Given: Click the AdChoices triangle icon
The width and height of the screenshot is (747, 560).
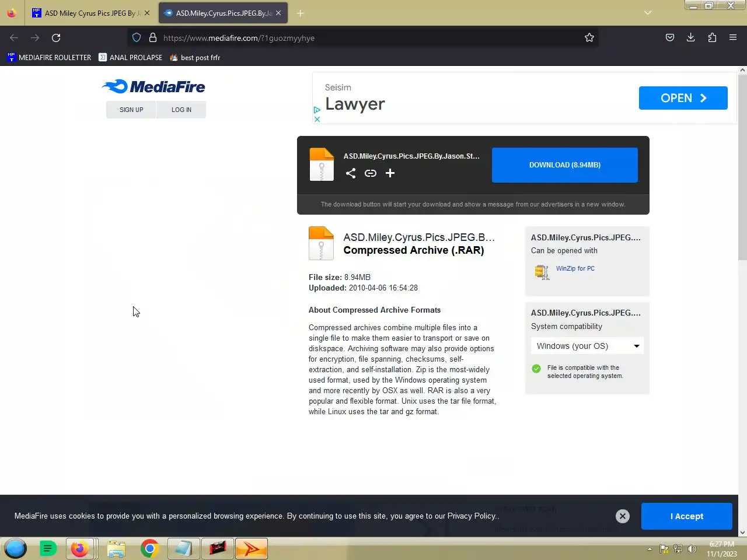Looking at the screenshot, I should tap(317, 110).
